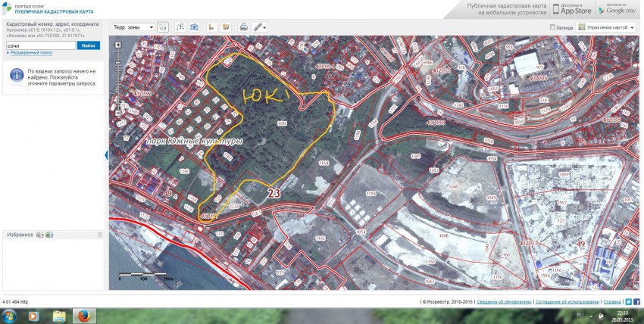
Task: Open the Справка help link
Action: pyautogui.click(x=613, y=301)
